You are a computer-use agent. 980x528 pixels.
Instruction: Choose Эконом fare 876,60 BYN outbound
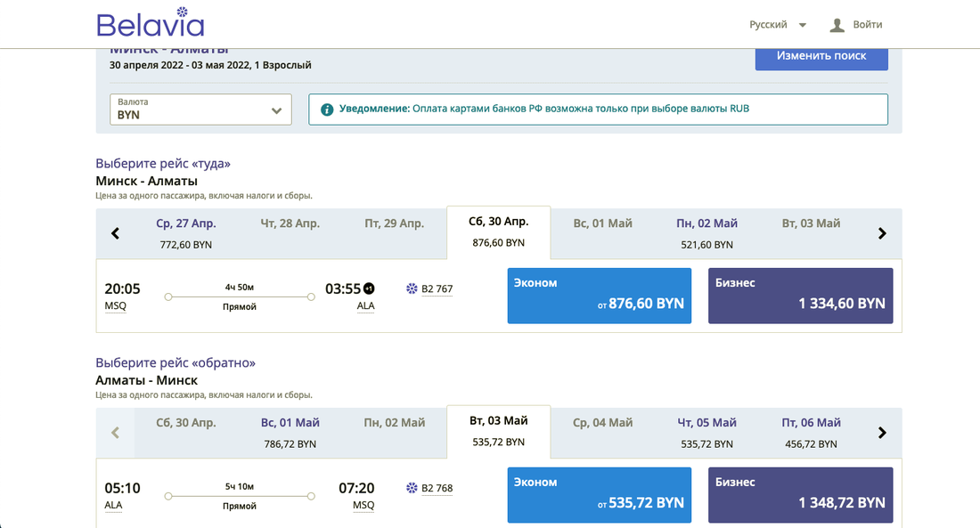click(x=599, y=296)
